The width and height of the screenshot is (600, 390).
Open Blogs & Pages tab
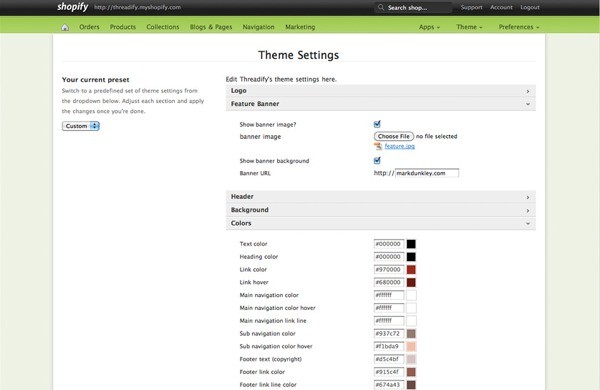coord(211,27)
